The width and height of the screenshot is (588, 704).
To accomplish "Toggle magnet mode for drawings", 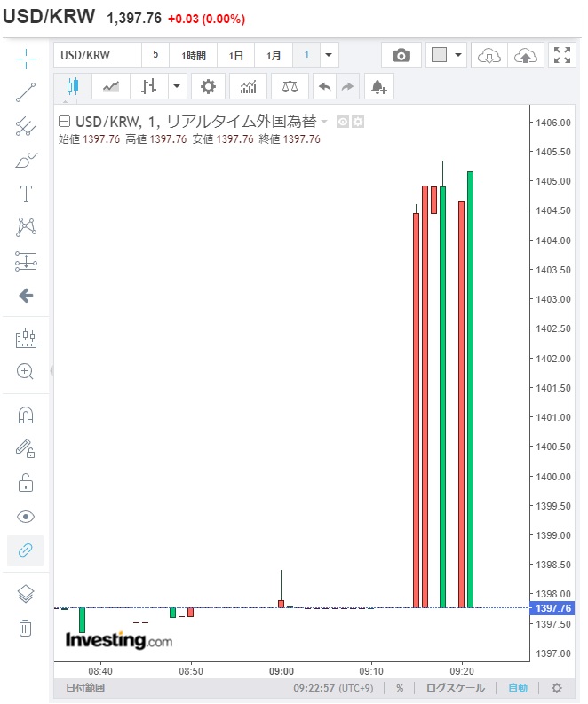I will 26,415.
